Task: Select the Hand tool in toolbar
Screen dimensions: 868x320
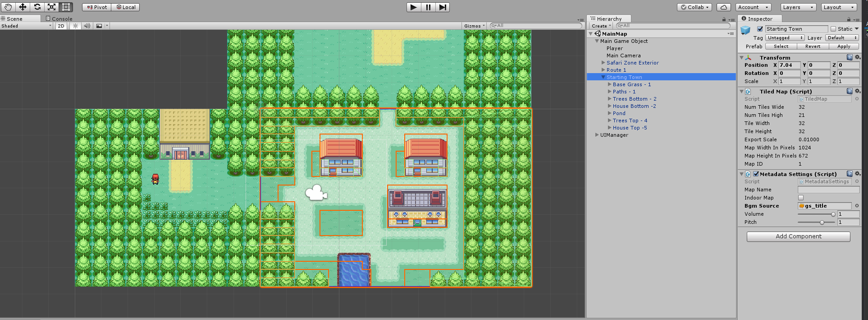Action: point(8,7)
